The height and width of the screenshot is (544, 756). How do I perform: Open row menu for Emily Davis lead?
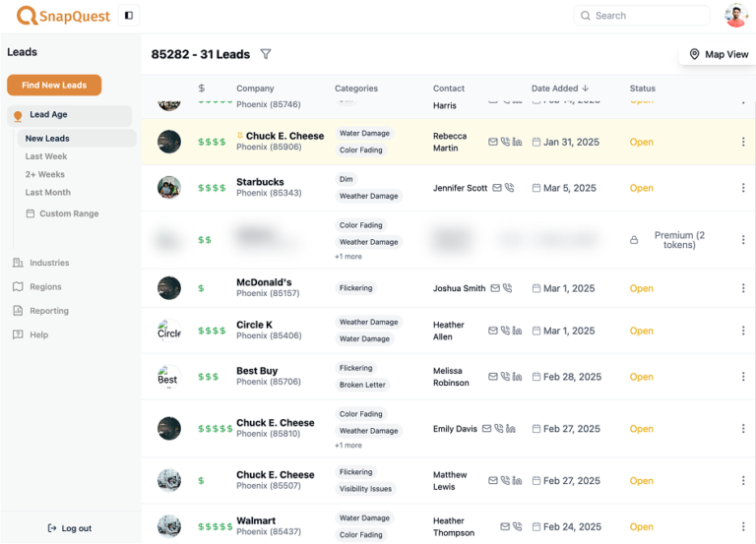click(743, 428)
